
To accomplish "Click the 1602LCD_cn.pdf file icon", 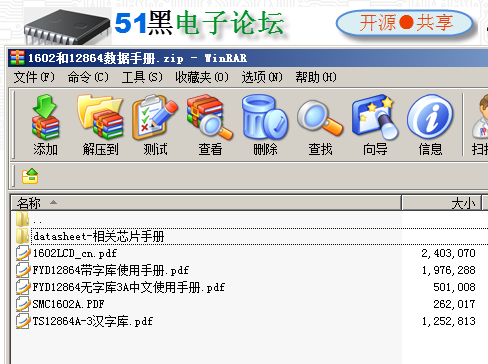I will coord(23,253).
